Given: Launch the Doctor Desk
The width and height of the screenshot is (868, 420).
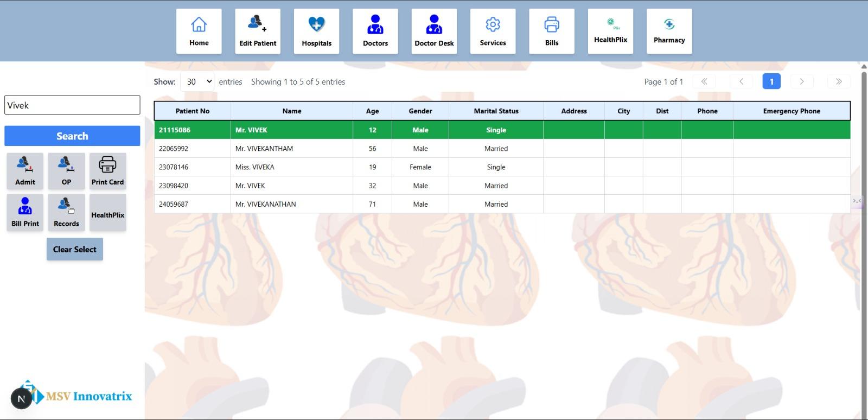Looking at the screenshot, I should [434, 31].
